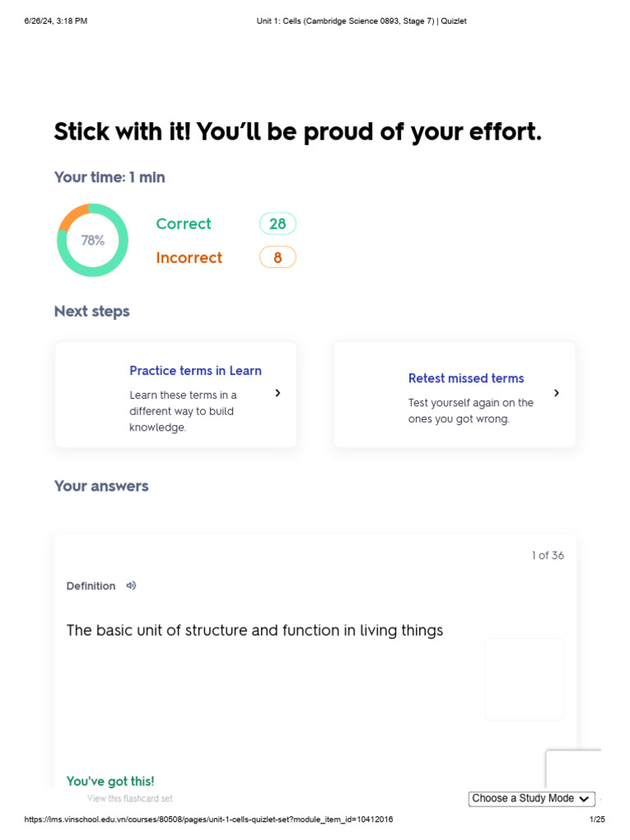Image resolution: width=630 pixels, height=840 pixels.
Task: Click the Incorrect label
Action: tap(189, 258)
